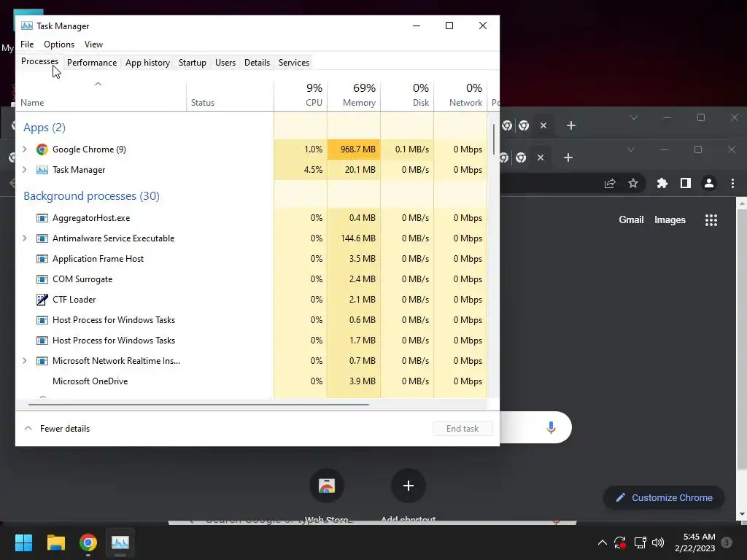Open File Explorer from the taskbar
This screenshot has height=560, width=747.
point(55,542)
